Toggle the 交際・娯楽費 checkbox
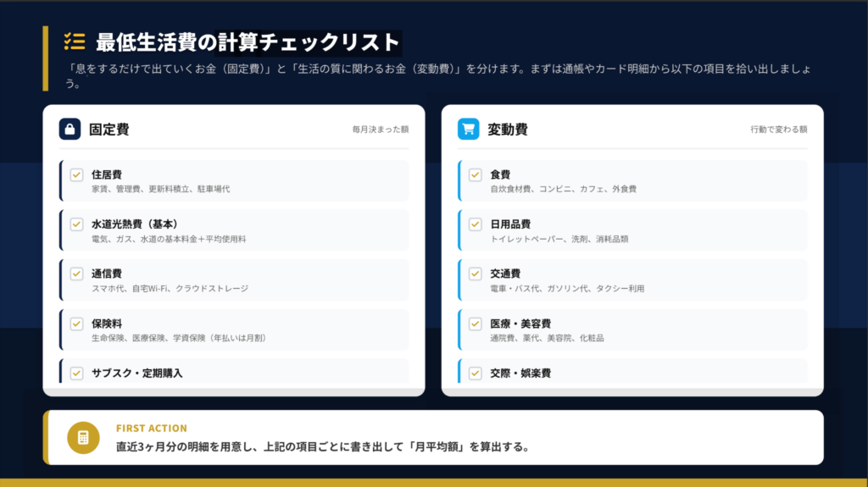868x487 pixels. point(475,373)
